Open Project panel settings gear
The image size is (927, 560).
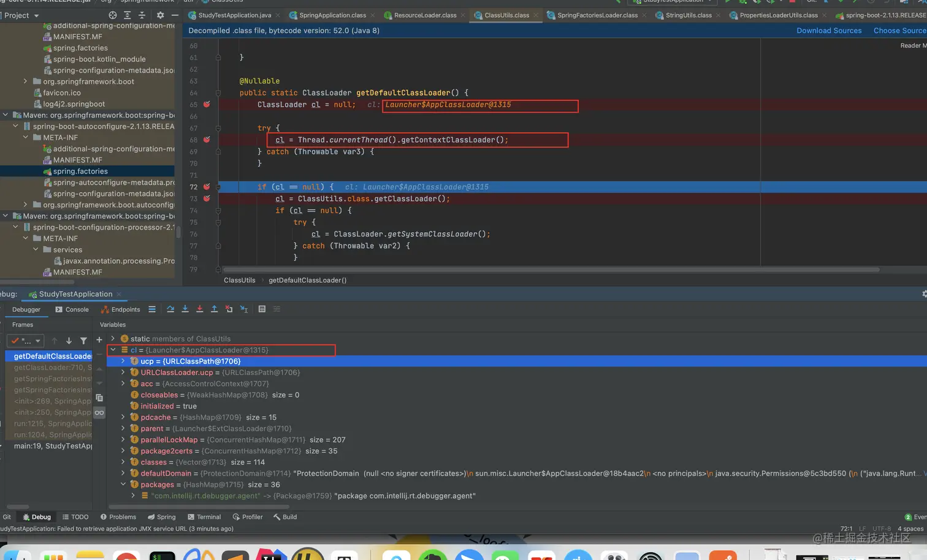[160, 15]
